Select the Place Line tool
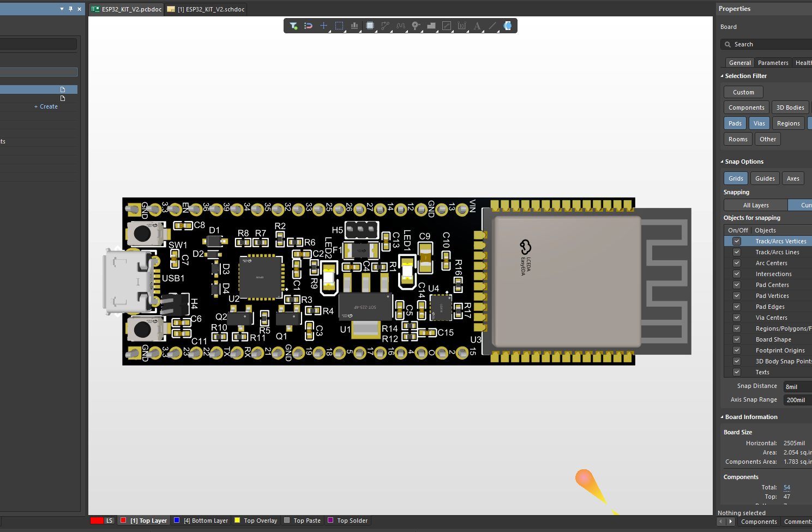 (x=492, y=26)
